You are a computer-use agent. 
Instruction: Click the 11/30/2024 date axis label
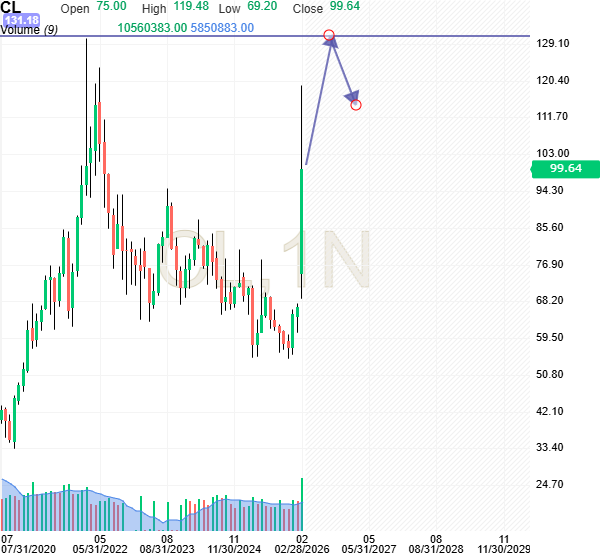234,550
